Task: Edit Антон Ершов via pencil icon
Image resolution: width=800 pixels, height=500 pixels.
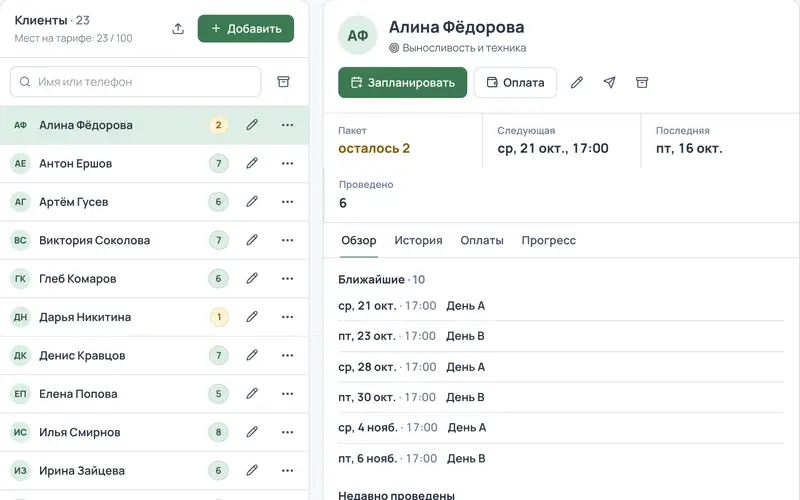Action: [x=252, y=163]
